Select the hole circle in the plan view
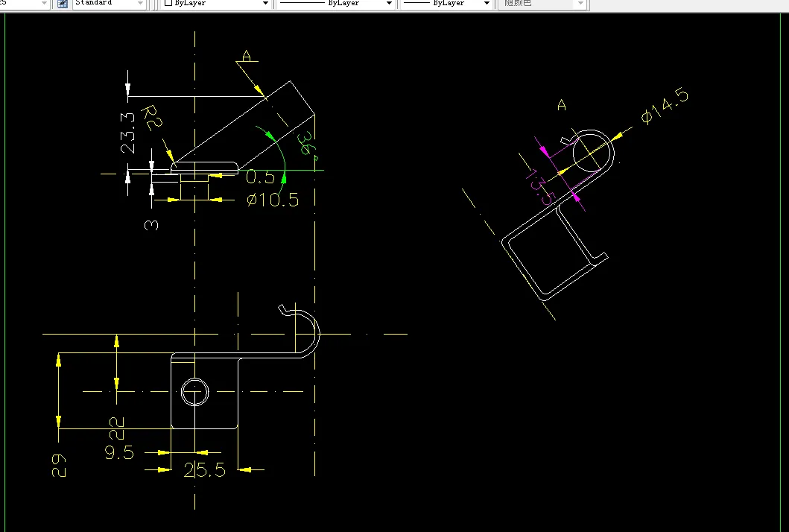Screen dimensions: 789x532 tap(194, 392)
